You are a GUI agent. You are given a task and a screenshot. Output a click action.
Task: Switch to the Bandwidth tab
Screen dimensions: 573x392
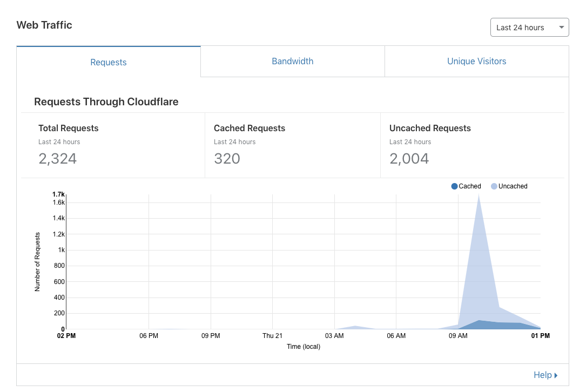click(x=292, y=62)
